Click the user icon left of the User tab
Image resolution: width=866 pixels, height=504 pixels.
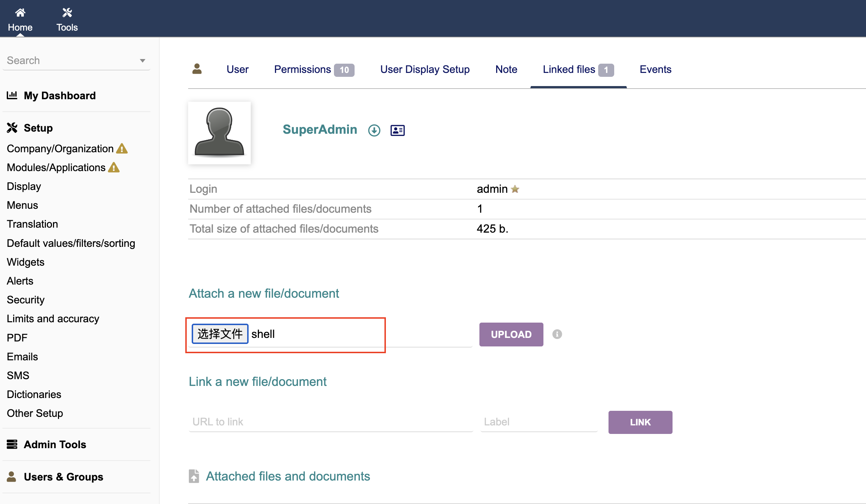click(x=197, y=69)
